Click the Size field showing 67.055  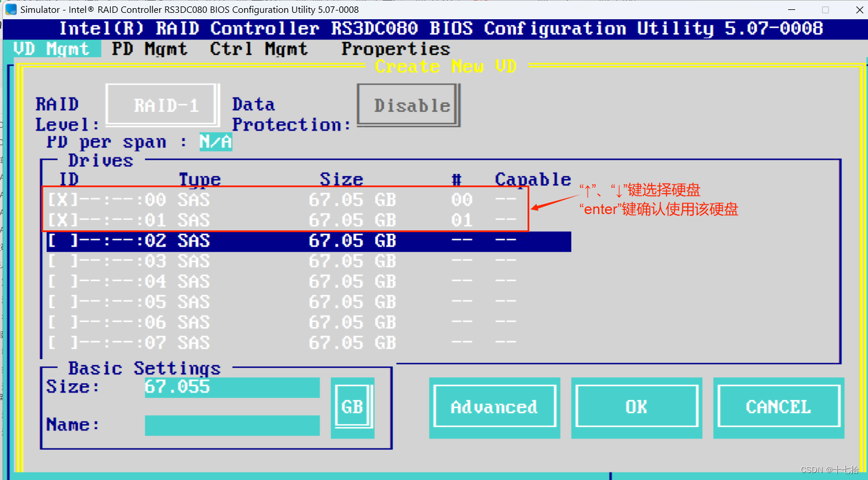click(x=232, y=387)
